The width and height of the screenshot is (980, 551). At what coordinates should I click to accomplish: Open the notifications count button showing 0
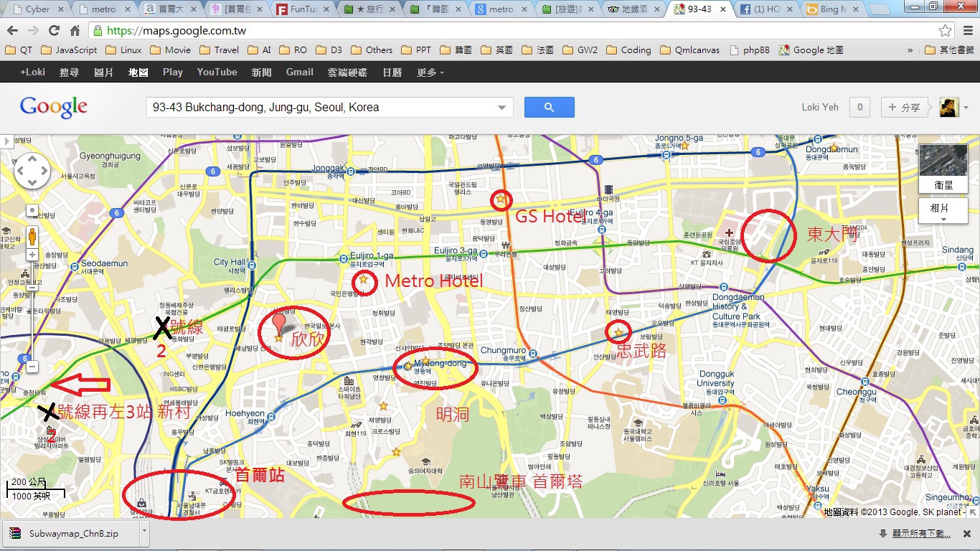pos(860,108)
